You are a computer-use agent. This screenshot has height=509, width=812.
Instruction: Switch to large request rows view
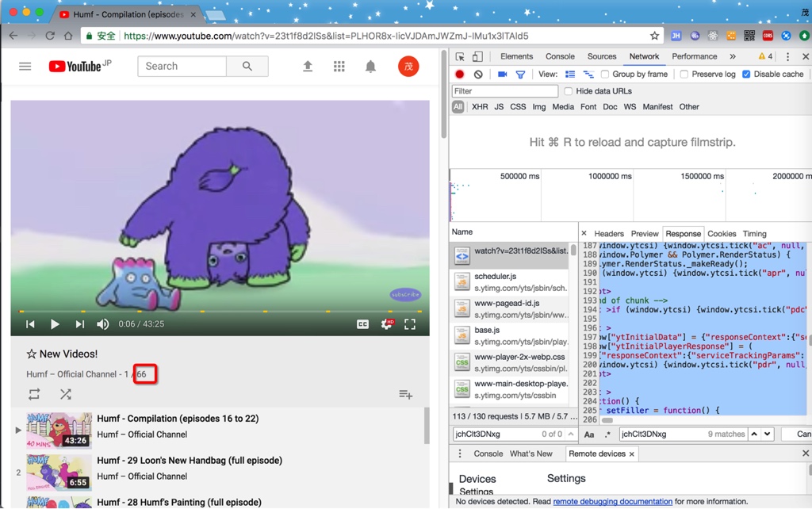pos(570,74)
